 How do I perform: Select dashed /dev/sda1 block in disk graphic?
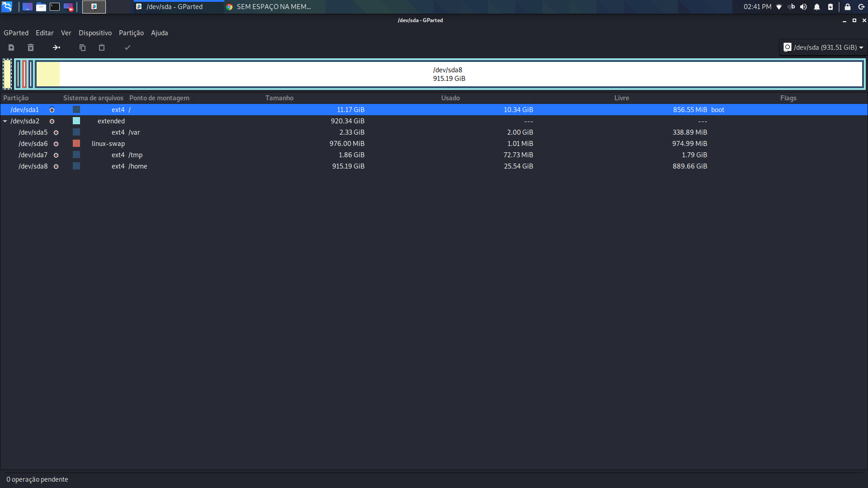(7, 74)
